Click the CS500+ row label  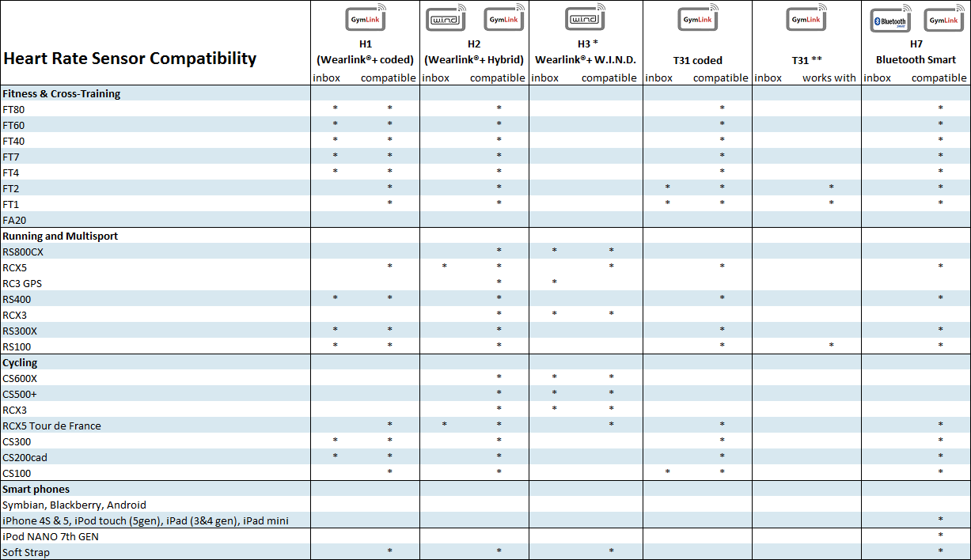(20, 394)
